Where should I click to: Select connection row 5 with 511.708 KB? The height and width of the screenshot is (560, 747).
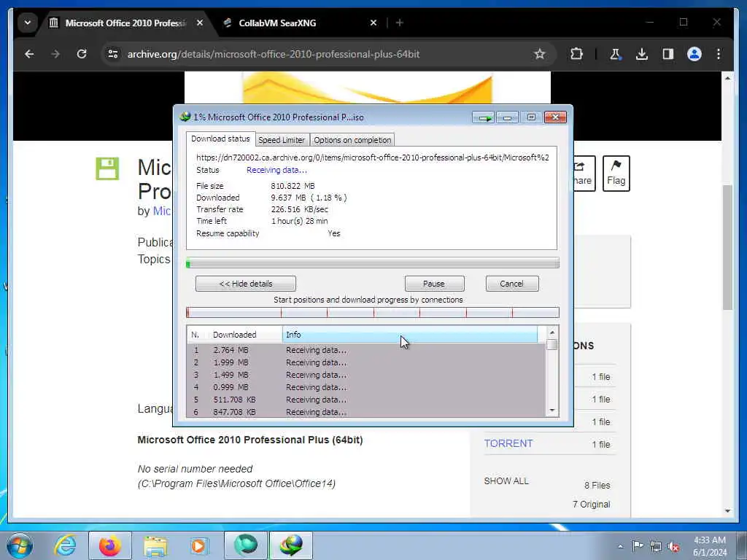(x=366, y=400)
